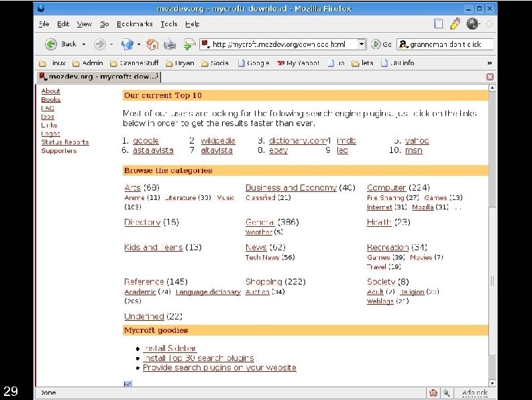532x400 pixels.
Task: Open the Tools menu
Action: [169, 24]
